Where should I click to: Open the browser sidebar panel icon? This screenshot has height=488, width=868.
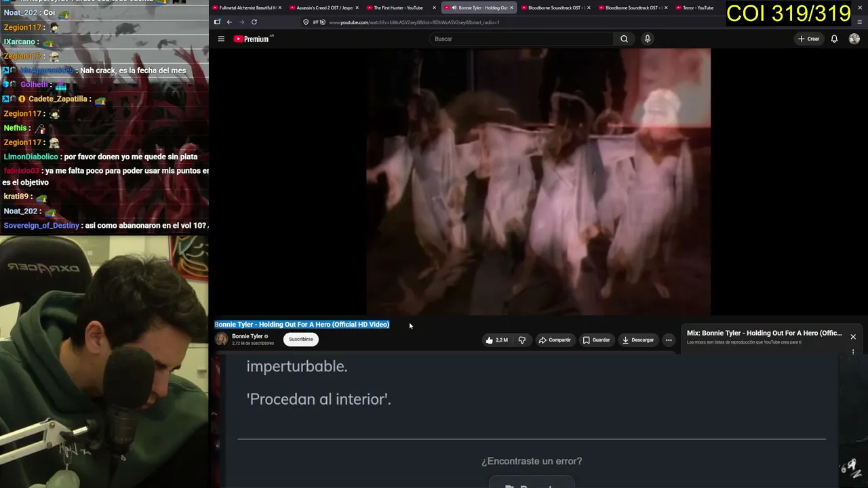click(x=217, y=22)
